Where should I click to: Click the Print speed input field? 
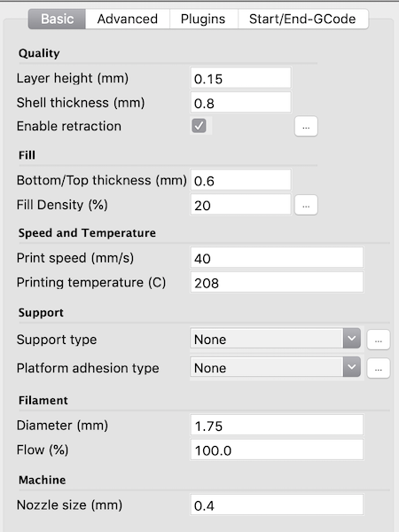point(277,258)
